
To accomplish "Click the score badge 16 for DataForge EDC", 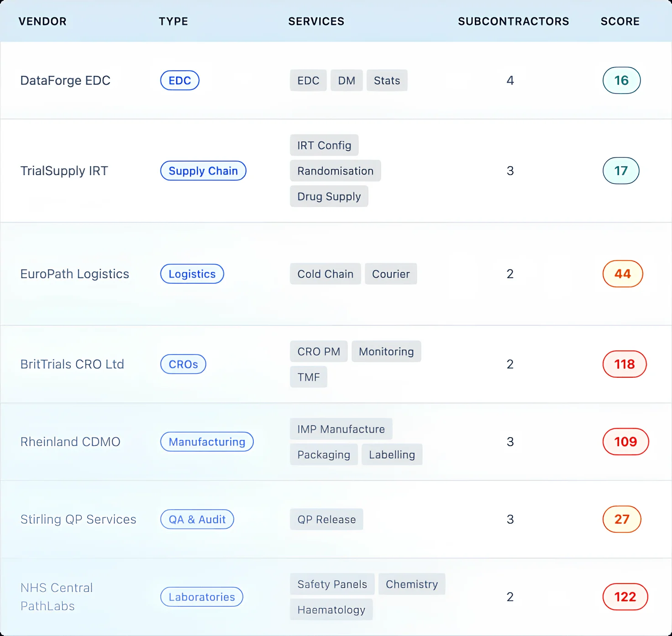I will 621,80.
